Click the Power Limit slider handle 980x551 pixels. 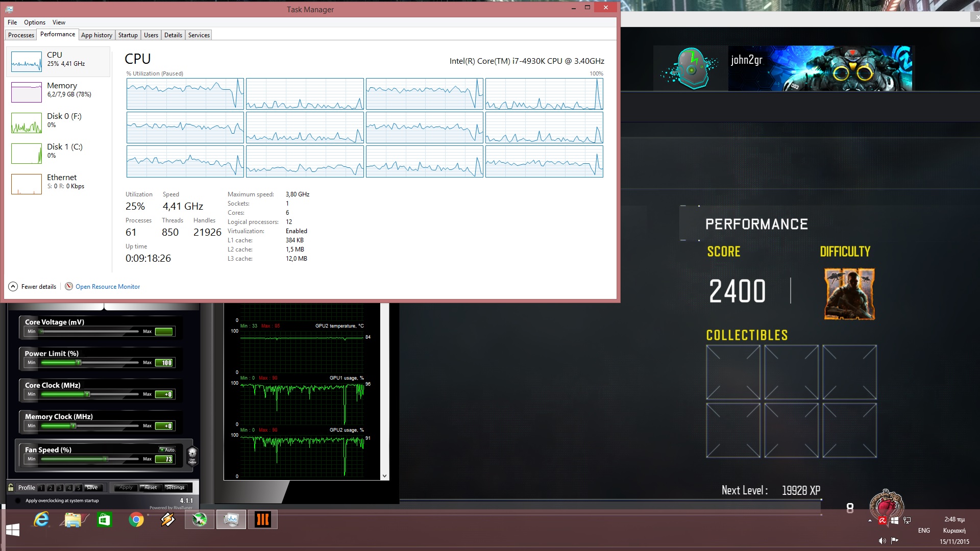pyautogui.click(x=79, y=363)
